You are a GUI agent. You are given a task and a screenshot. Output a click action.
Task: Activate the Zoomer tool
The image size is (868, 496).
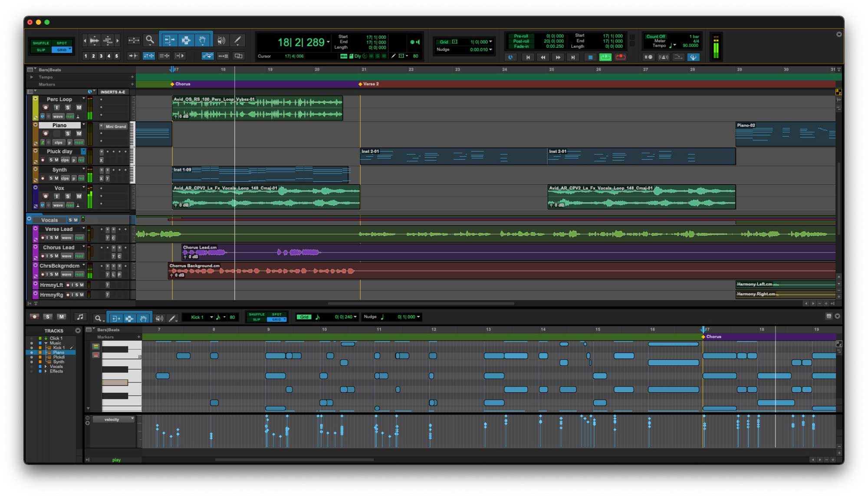click(149, 40)
